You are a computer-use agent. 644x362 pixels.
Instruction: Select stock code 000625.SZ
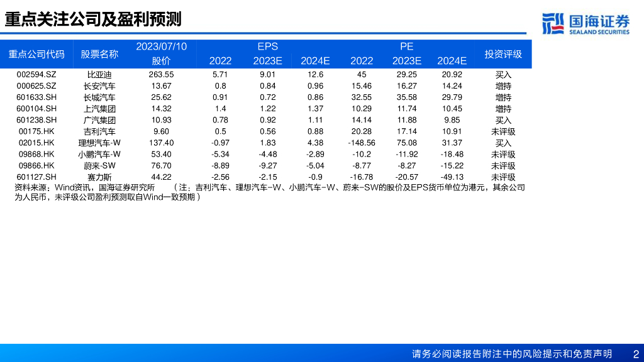(x=36, y=86)
